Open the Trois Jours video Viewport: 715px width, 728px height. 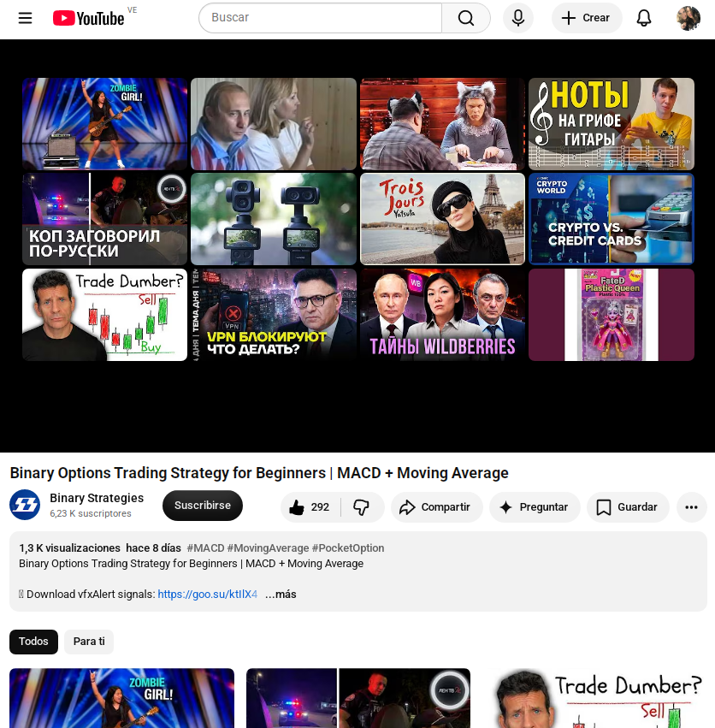point(442,219)
